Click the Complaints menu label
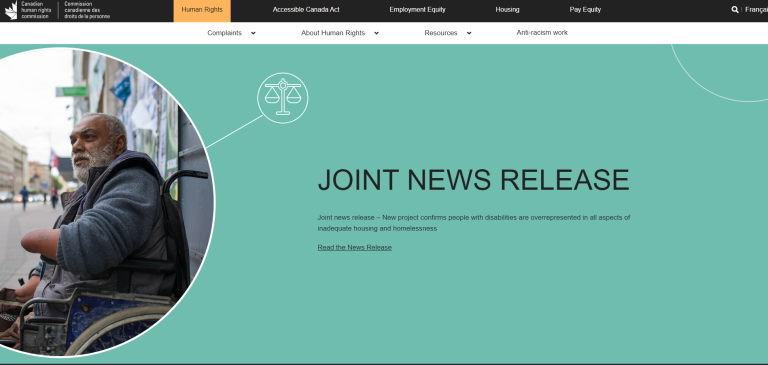 point(224,33)
